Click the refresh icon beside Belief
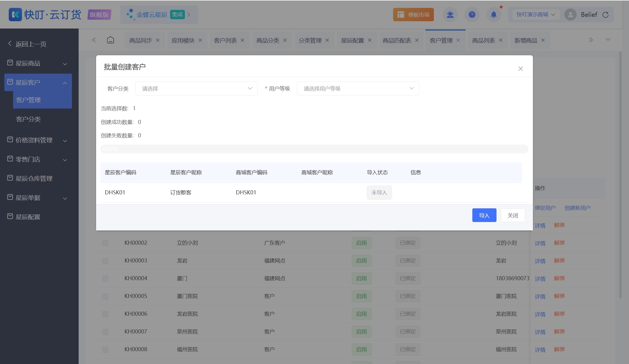The height and width of the screenshot is (364, 629). 605,15
